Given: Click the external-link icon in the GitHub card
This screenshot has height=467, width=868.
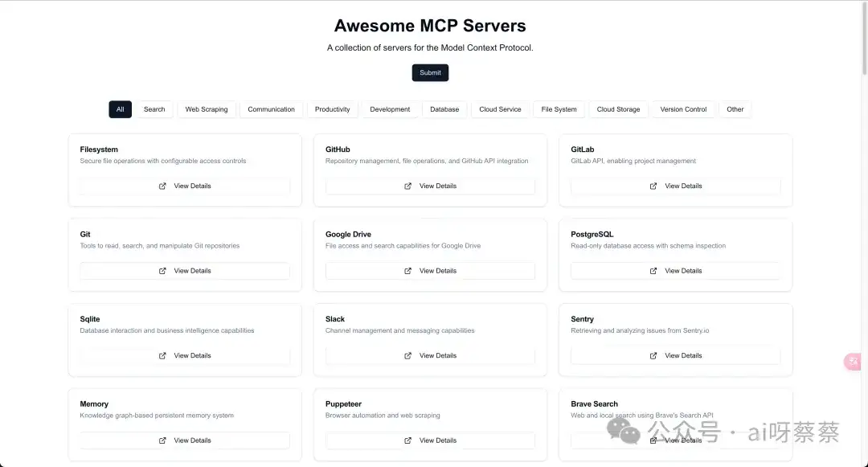Looking at the screenshot, I should pos(408,186).
